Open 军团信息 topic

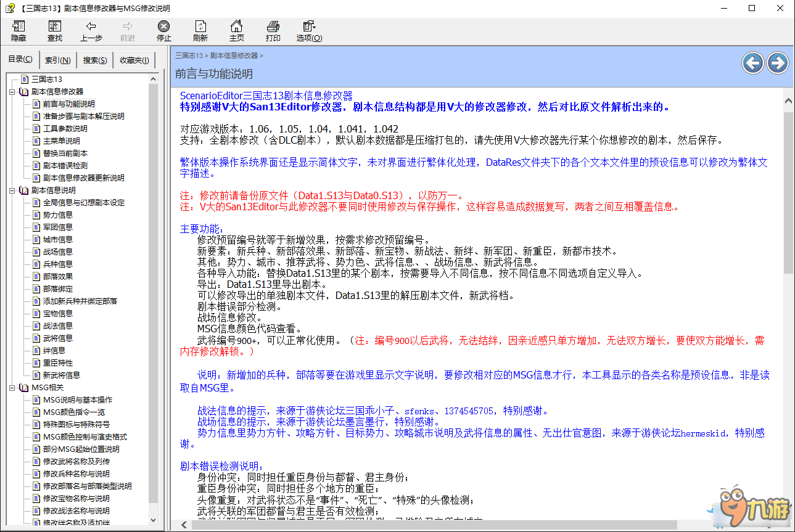(x=58, y=227)
